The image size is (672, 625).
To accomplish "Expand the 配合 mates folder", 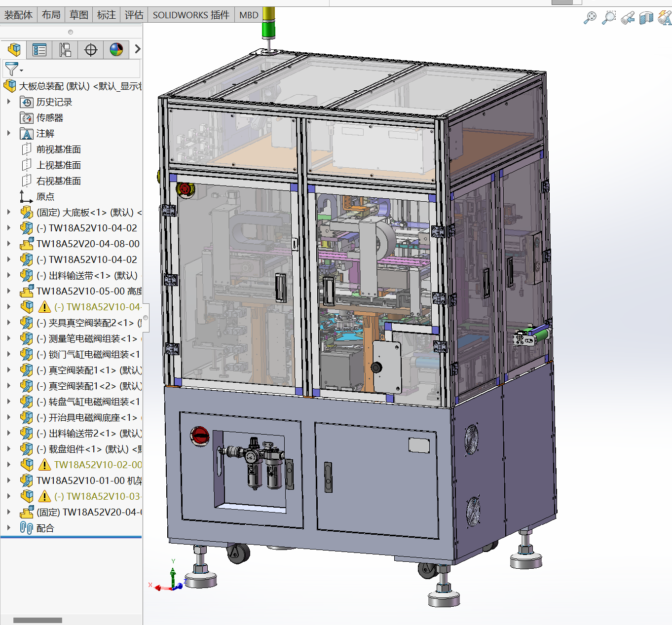I will point(8,528).
